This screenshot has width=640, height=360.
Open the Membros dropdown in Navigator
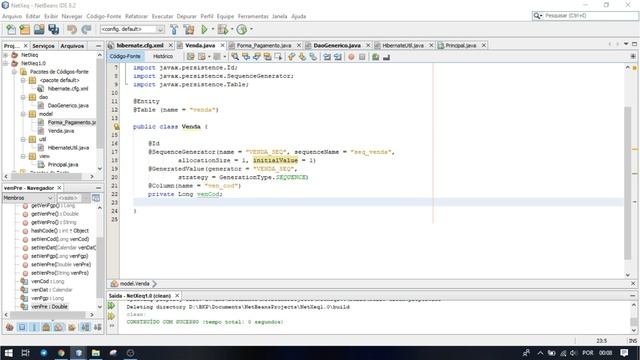click(28, 198)
